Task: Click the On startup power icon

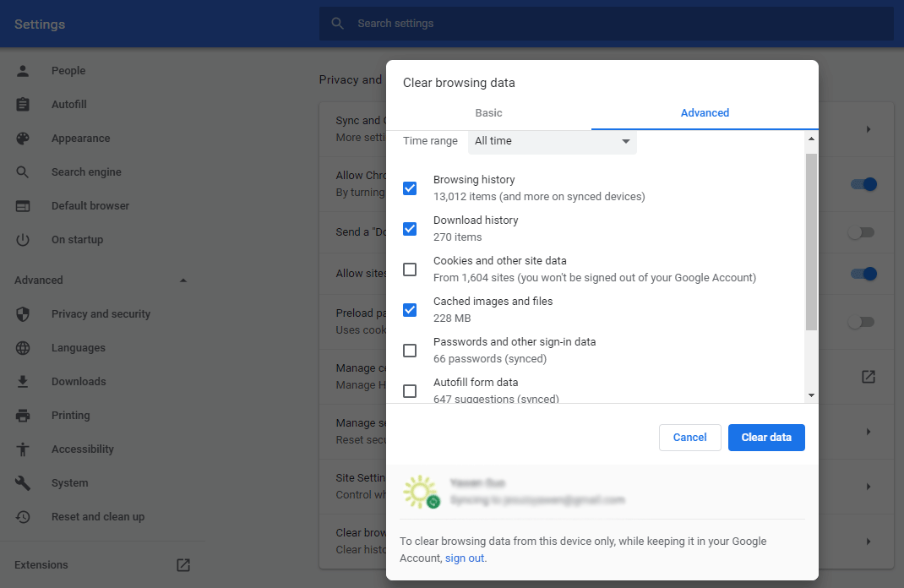Action: click(x=22, y=239)
